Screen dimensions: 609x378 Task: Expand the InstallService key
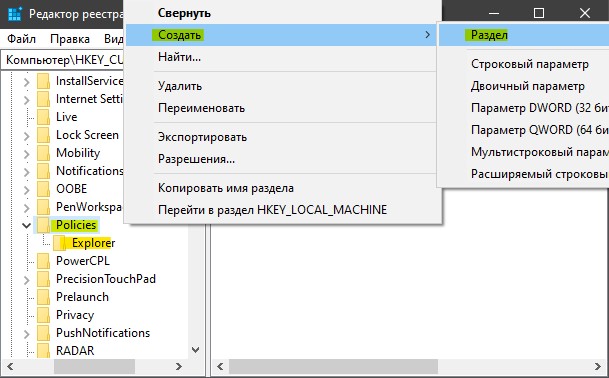click(x=26, y=82)
